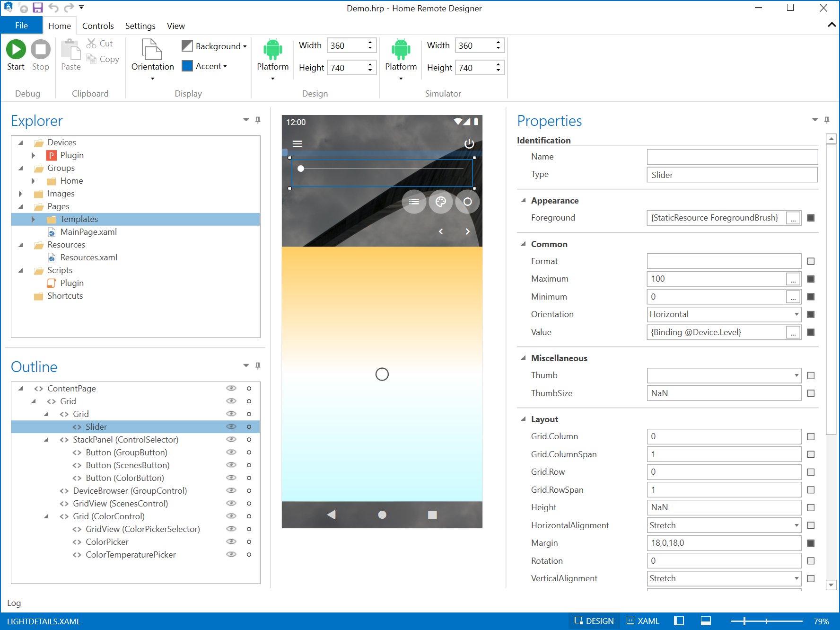Click the Save icon in title bar

point(38,8)
